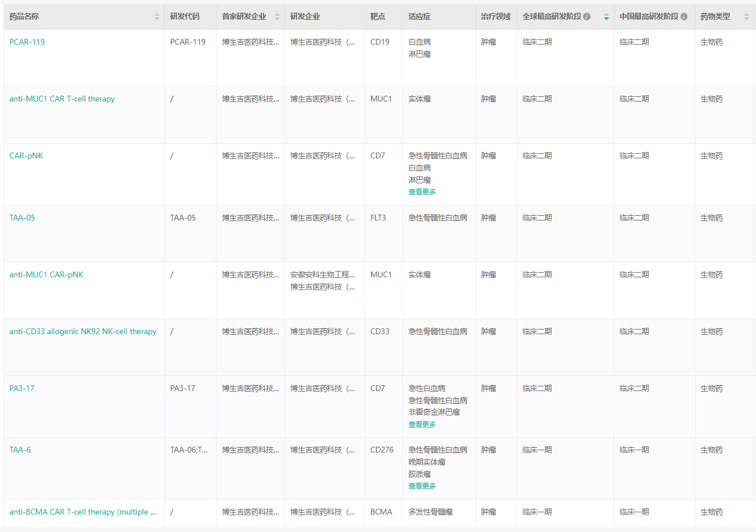Image resolution: width=756 pixels, height=532 pixels.
Task: Select the anti-MUC1 CAR-pNK drug link
Action: (x=46, y=274)
